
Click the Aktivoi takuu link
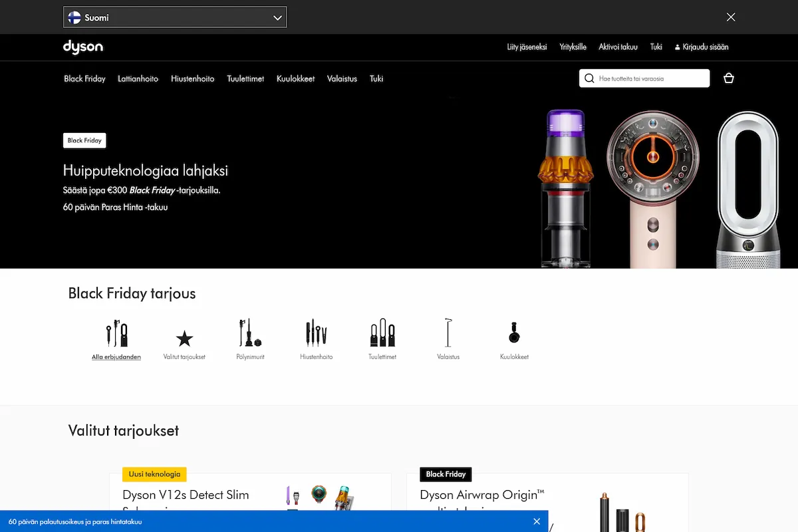click(x=617, y=47)
